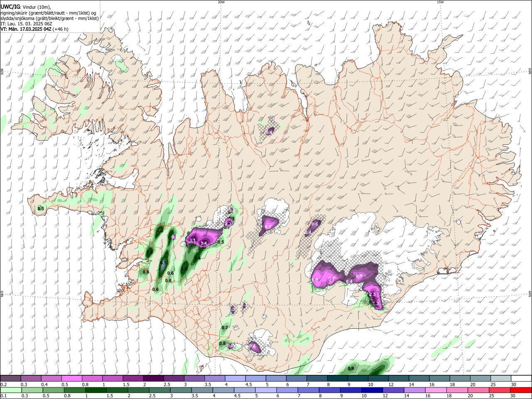The height and width of the screenshot is (399, 532).
Task: Click the '15W' longitude label at top
Action: click(440, 2)
